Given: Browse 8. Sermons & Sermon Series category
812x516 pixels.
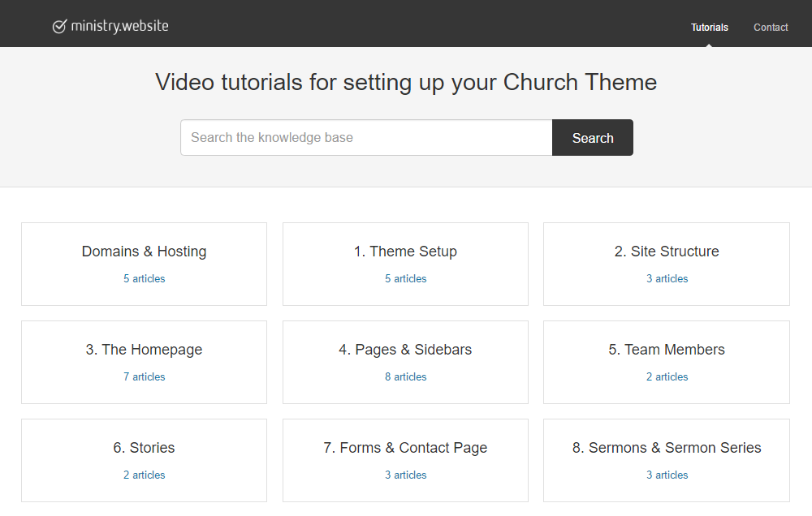Looking at the screenshot, I should [666, 448].
